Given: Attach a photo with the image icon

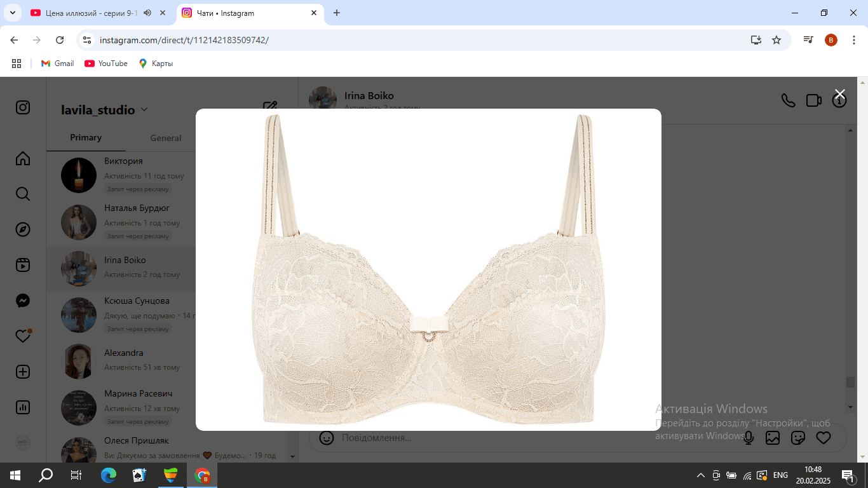Looking at the screenshot, I should point(773,438).
